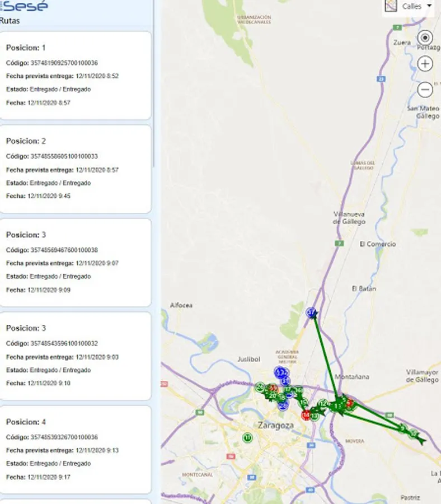
Task: Open the Posicion: 2 route card
Action: click(x=76, y=169)
